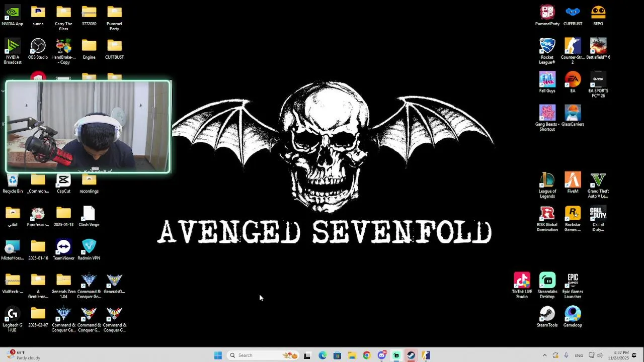The height and width of the screenshot is (362, 644).
Task: Open the 2025-01-16 folder
Action: 38,250
